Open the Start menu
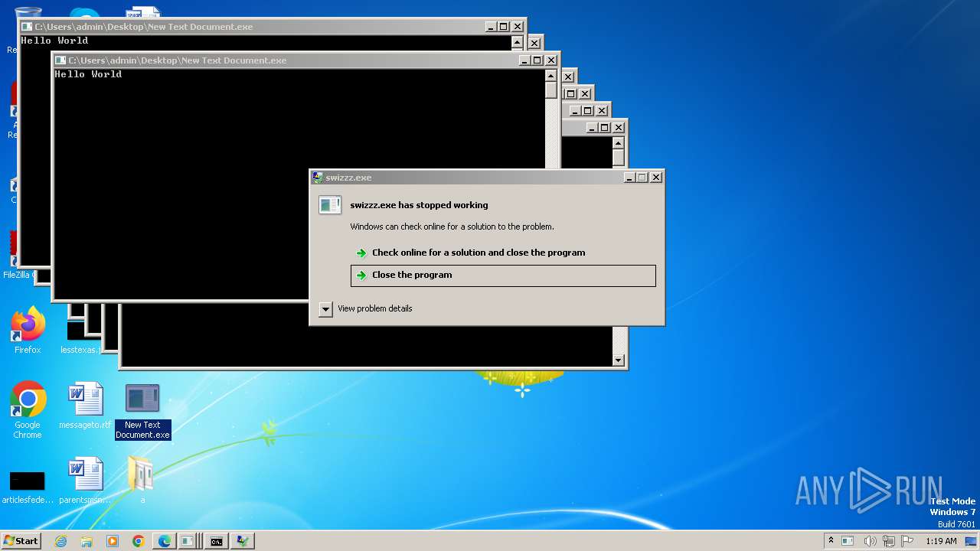This screenshot has width=980, height=551. point(21,541)
